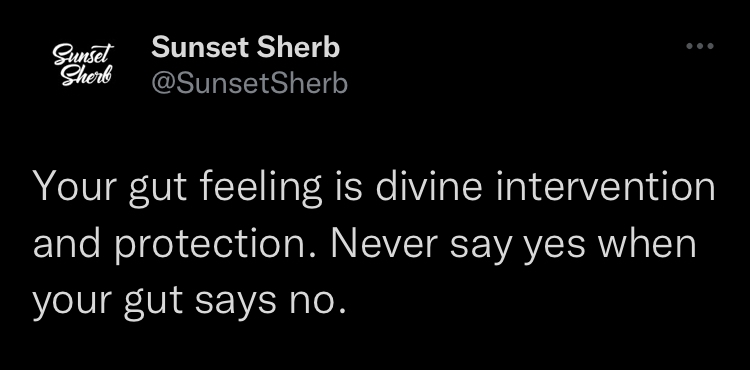This screenshot has width=750, height=370.
Task: Open the three-dot more options menu
Action: coord(700,46)
